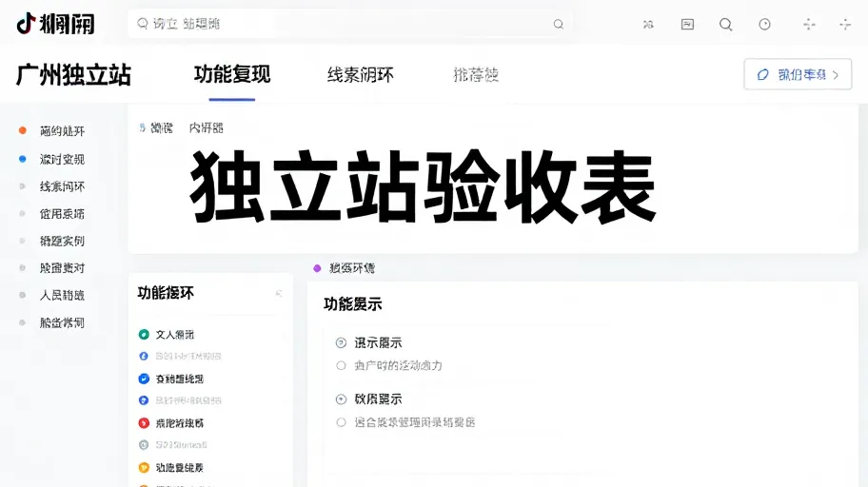Click the small breadcrumb icon above the big heading

[142, 127]
